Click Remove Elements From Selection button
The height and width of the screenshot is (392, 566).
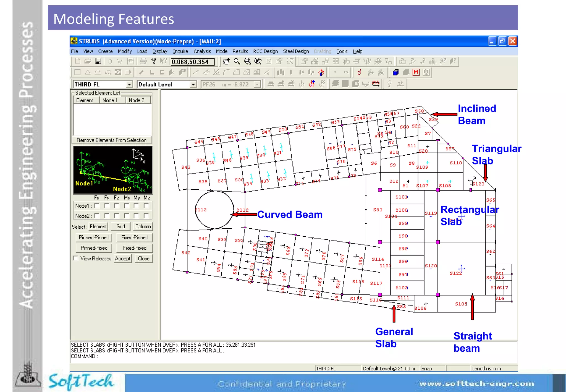point(112,140)
